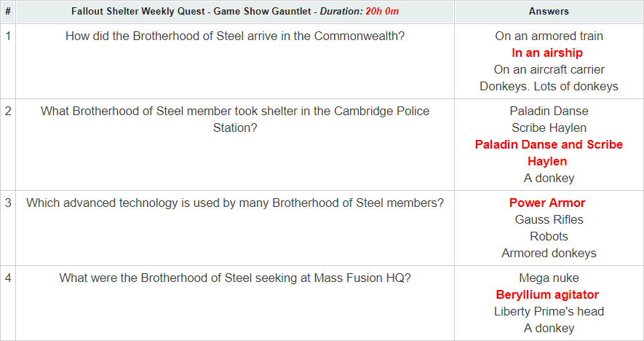Click the 'Gauss Rifles' answer
644x341 pixels.
(x=549, y=219)
